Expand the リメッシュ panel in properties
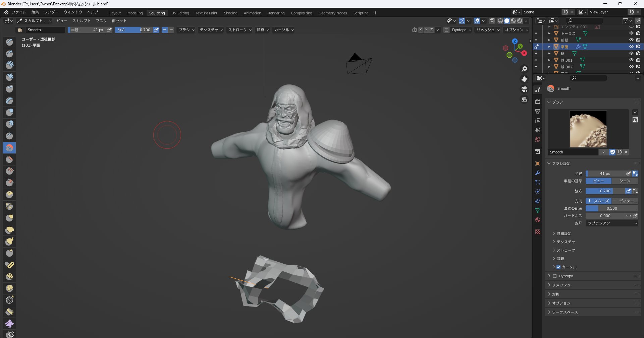The width and height of the screenshot is (644, 338). (561, 285)
